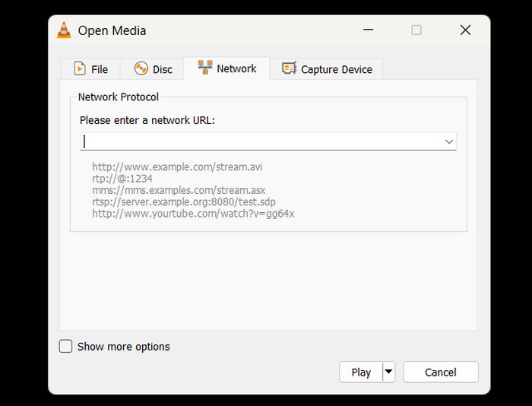Click the disc icon on Disc tab
Image resolution: width=532 pixels, height=406 pixels.
(x=141, y=68)
